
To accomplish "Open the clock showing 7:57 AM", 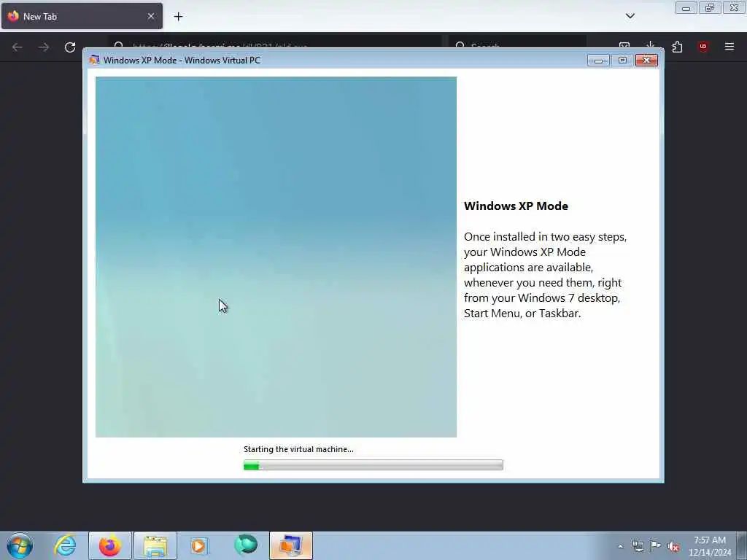I will pyautogui.click(x=710, y=546).
